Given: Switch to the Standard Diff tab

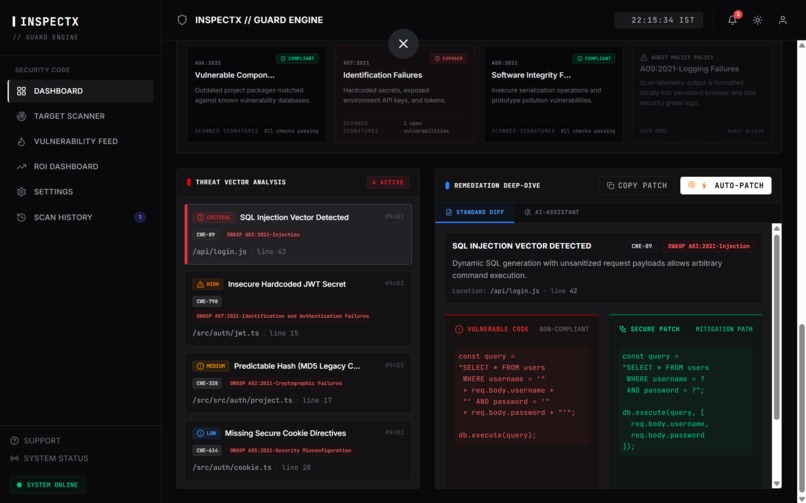Looking at the screenshot, I should (x=474, y=212).
